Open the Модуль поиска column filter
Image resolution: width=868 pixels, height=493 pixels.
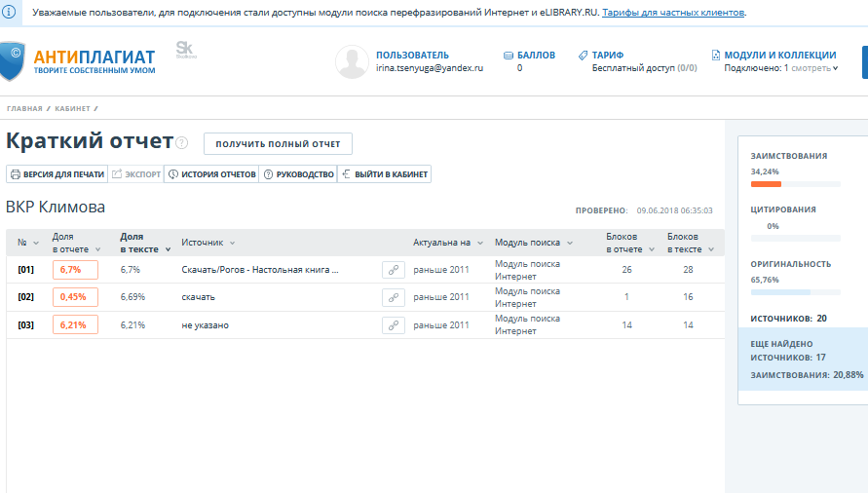(533, 243)
